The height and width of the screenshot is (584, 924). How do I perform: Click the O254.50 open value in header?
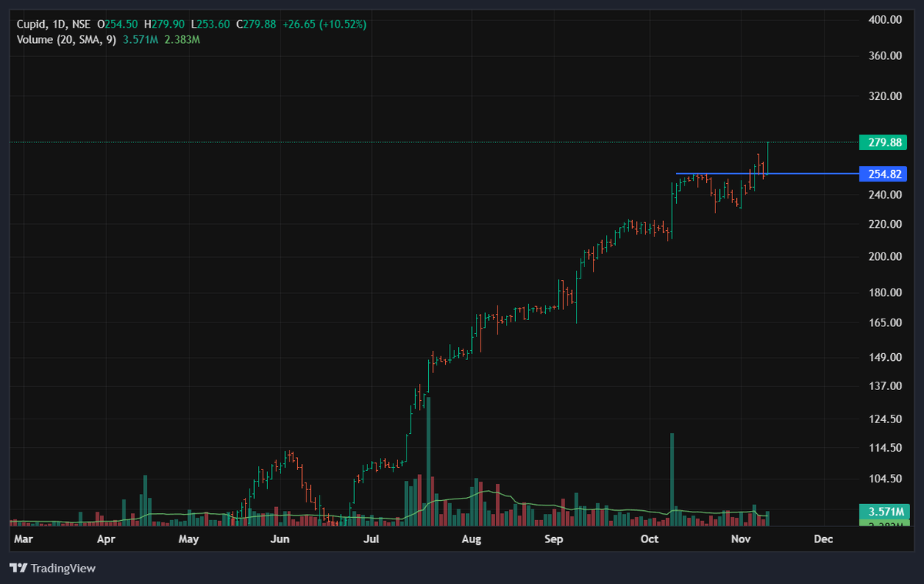click(x=118, y=25)
